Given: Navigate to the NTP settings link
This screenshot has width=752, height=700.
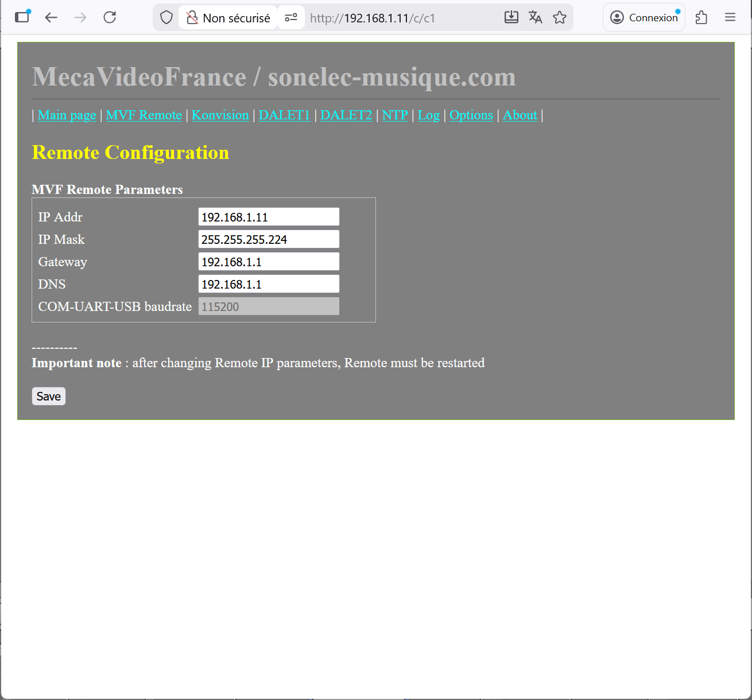Looking at the screenshot, I should click(x=395, y=115).
